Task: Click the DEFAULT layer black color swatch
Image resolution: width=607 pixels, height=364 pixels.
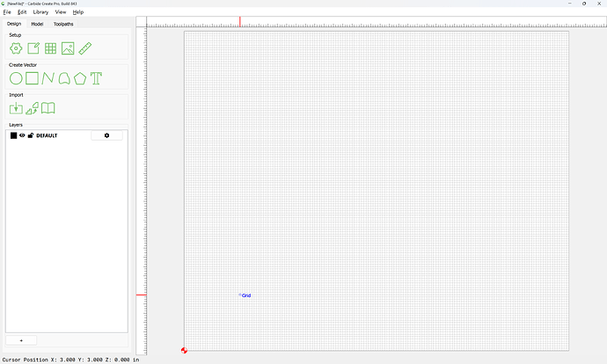Action: pos(13,135)
